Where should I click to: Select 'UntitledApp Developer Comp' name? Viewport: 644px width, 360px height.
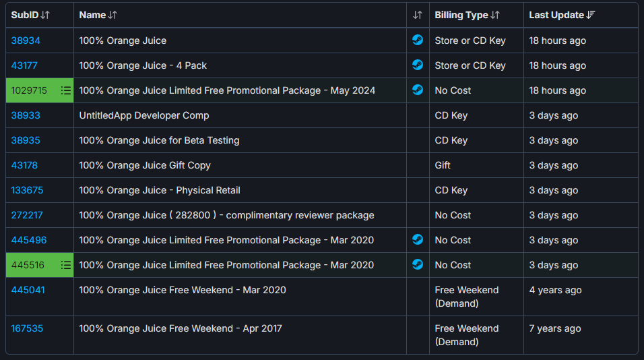click(x=144, y=115)
